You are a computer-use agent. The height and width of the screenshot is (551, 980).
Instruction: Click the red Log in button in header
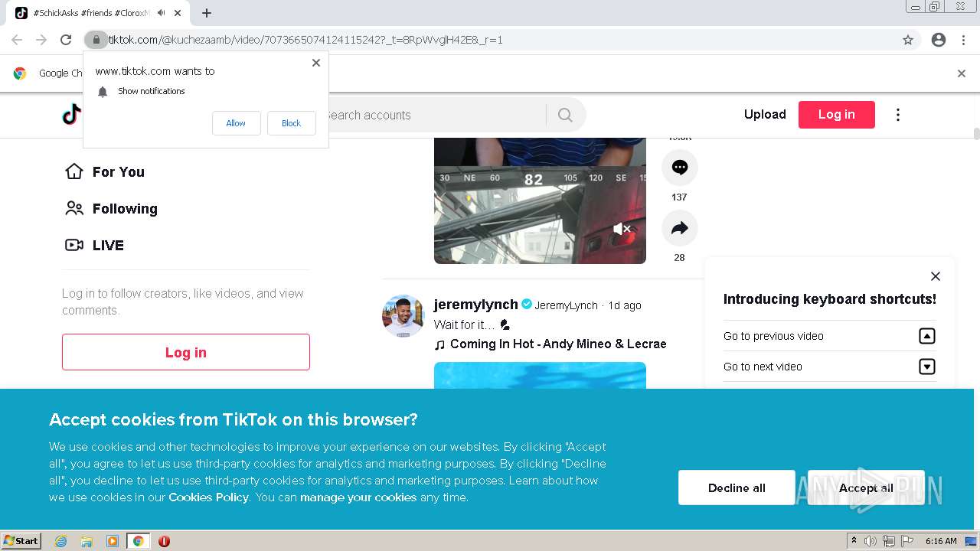click(836, 114)
